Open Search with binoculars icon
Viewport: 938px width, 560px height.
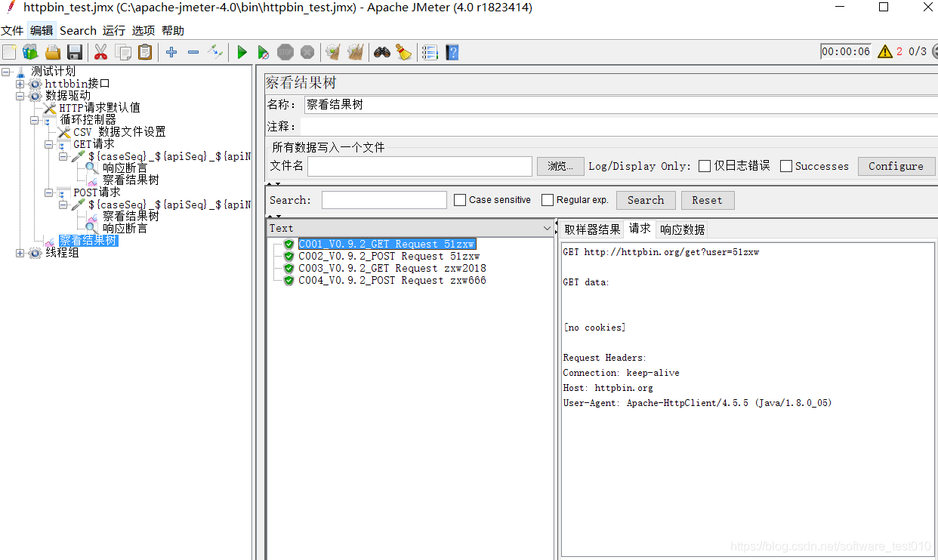tap(381, 52)
